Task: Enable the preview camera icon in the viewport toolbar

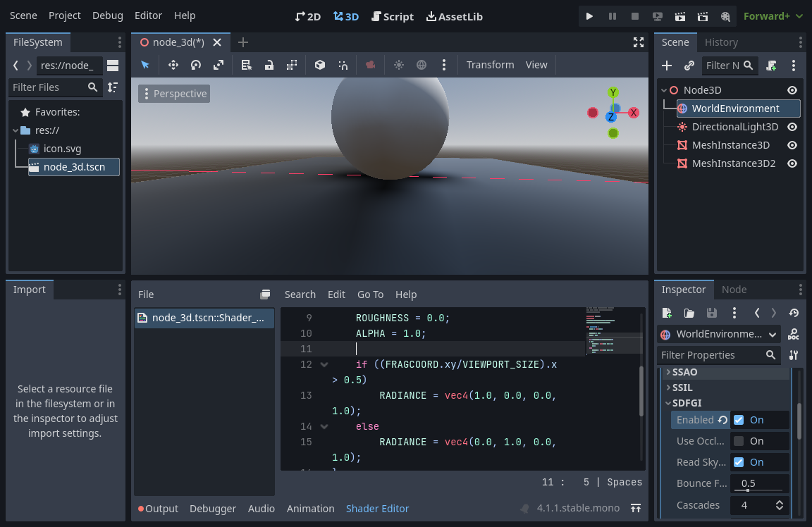Action: (371, 65)
